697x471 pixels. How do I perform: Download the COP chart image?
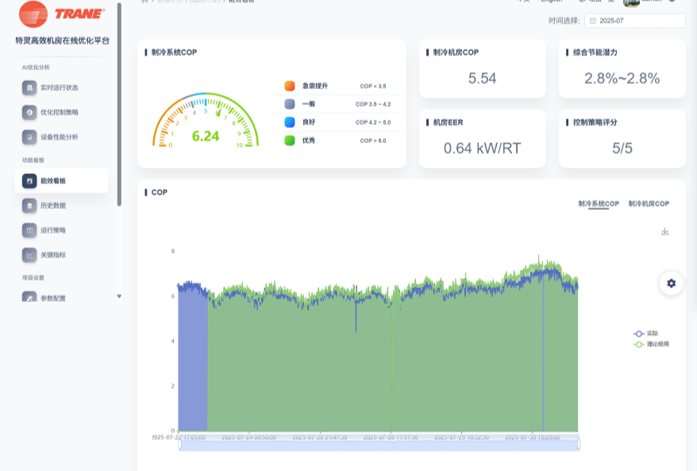coord(665,232)
